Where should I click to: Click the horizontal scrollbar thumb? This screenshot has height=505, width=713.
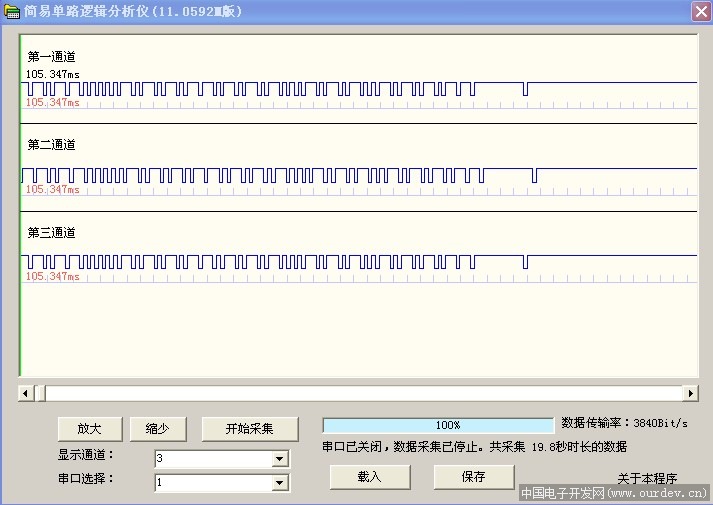(40, 393)
